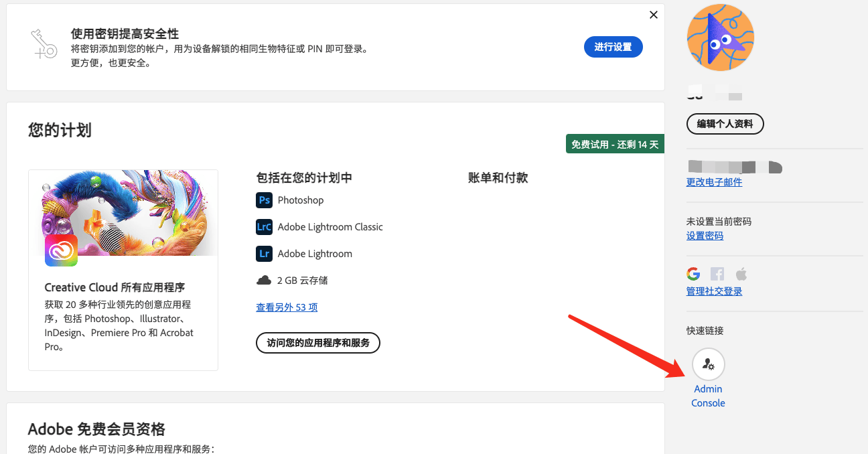Click the profile avatar image
Image resolution: width=868 pixels, height=454 pixels.
point(721,37)
